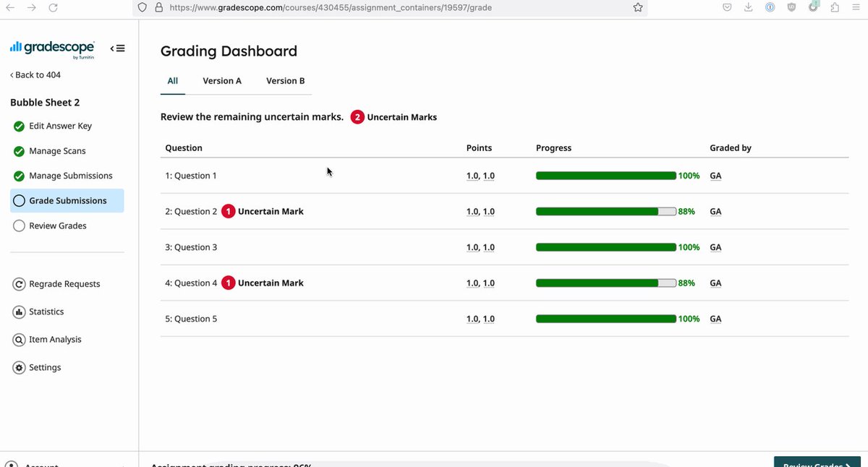Open the 1Password extension icon
868x467 pixels.
[x=770, y=7]
